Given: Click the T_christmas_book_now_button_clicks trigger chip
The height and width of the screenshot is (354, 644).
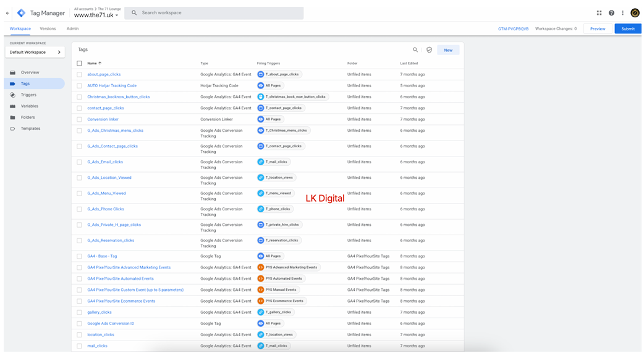Looking at the screenshot, I should tap(292, 97).
